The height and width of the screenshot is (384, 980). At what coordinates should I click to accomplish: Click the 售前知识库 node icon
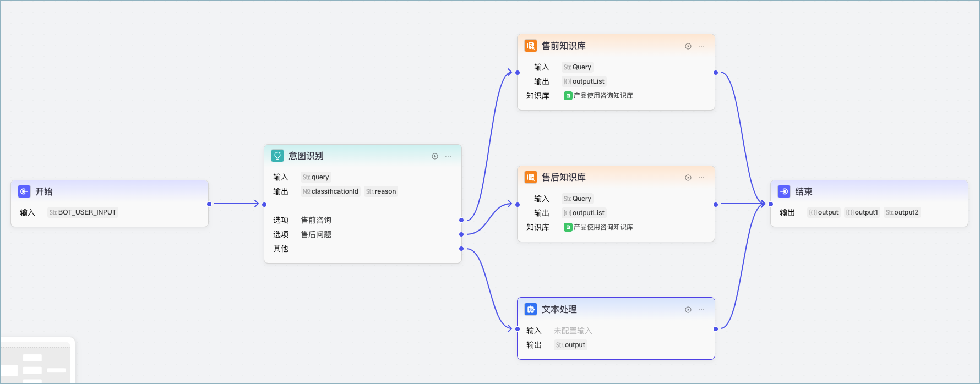coord(531,46)
